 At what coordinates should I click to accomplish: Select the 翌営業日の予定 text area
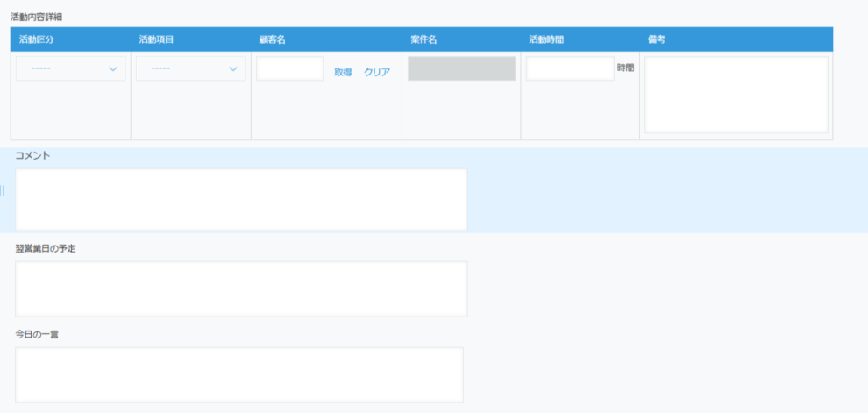(241, 288)
